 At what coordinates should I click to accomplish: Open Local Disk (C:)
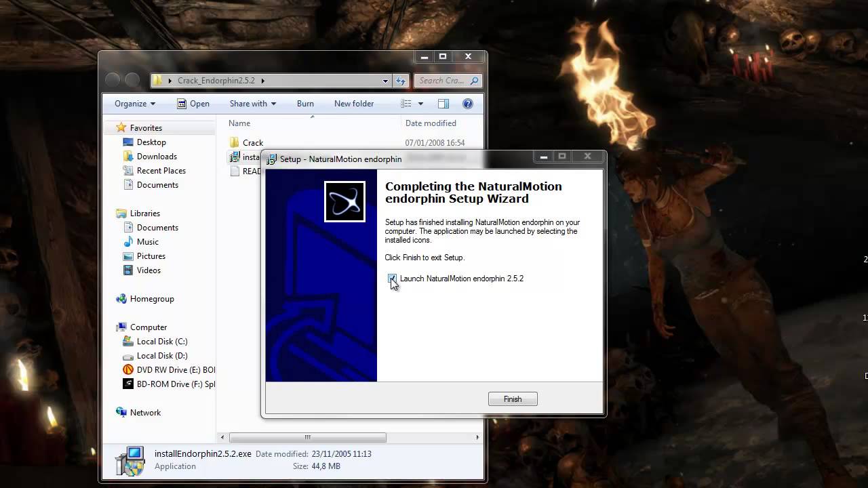(x=162, y=342)
